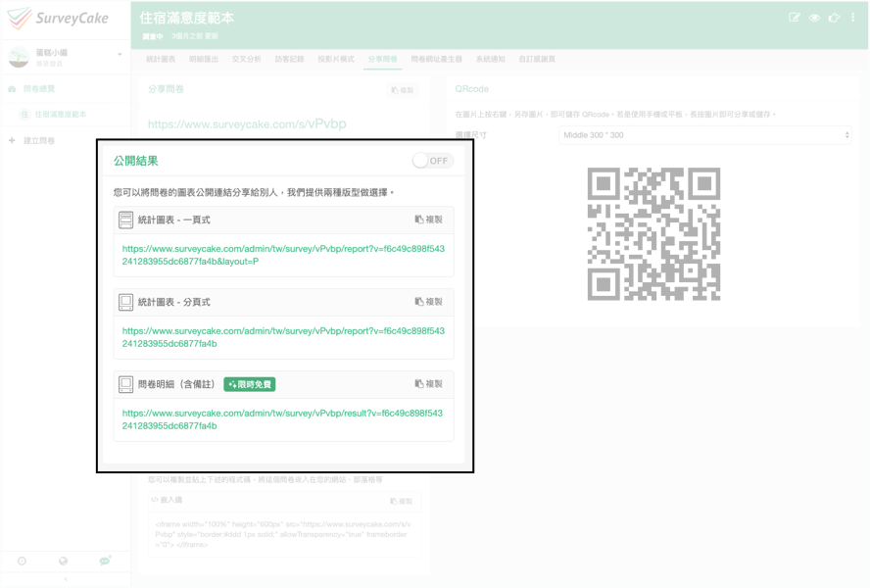
Task: Open the 自訂感謝頁 tab
Action: click(x=537, y=59)
